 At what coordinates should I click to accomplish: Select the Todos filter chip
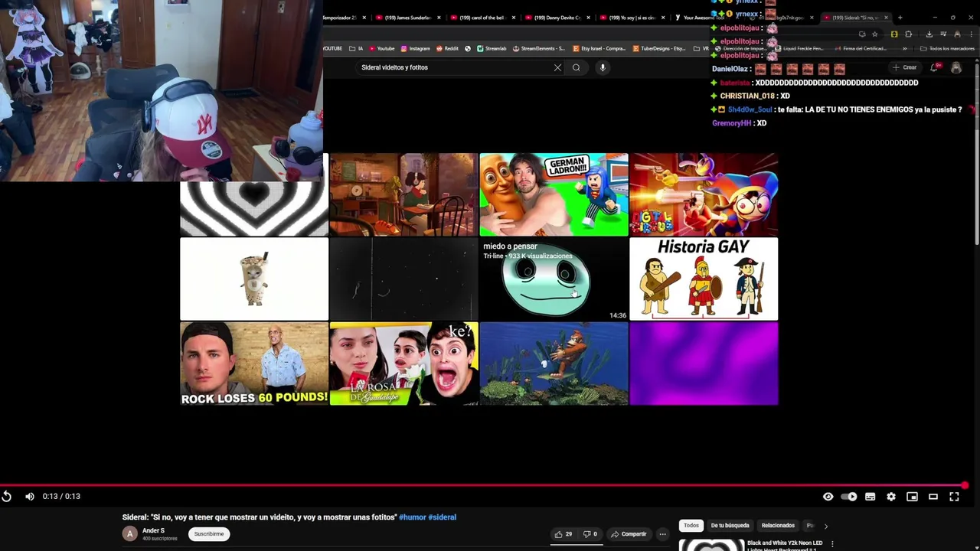(x=691, y=526)
